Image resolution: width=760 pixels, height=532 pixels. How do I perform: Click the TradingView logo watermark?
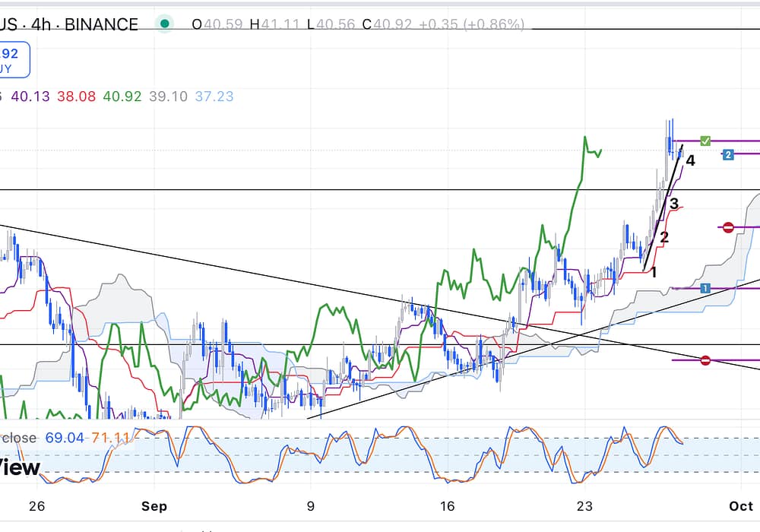point(19,467)
